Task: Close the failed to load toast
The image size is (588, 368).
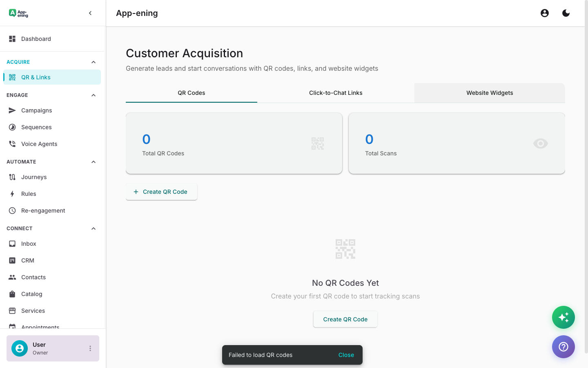Action: [346, 355]
